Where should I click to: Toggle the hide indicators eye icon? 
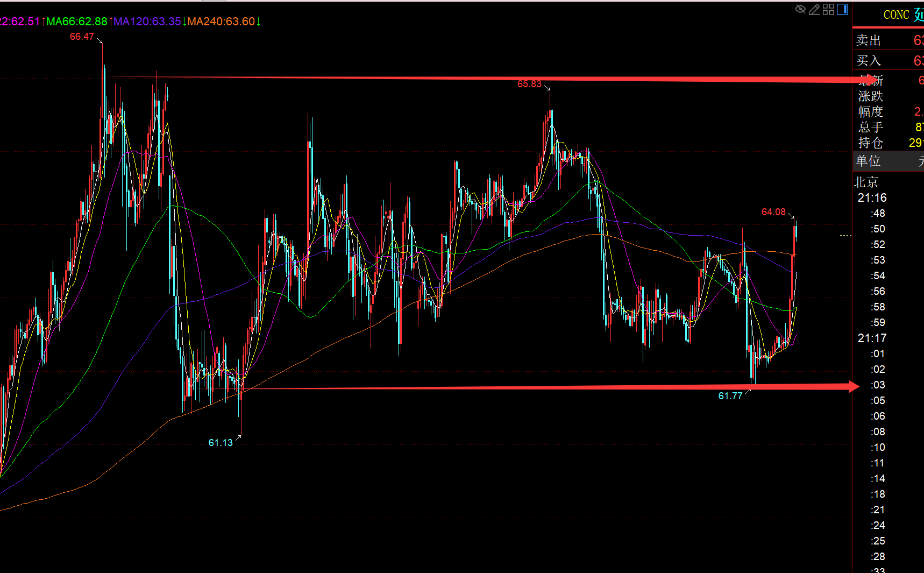800,9
